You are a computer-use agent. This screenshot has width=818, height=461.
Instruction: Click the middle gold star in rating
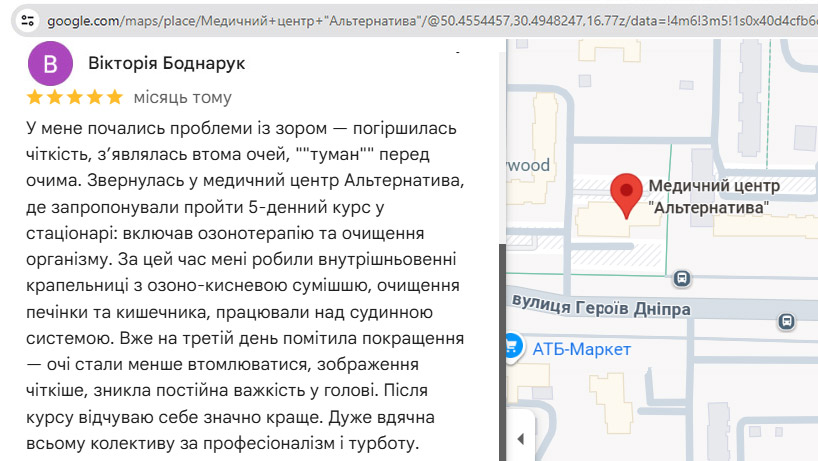[x=75, y=97]
